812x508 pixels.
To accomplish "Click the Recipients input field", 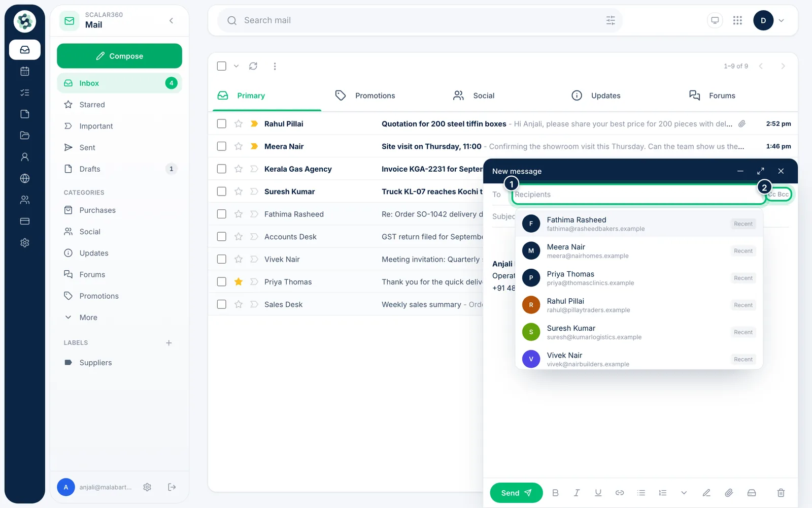I will (638, 195).
